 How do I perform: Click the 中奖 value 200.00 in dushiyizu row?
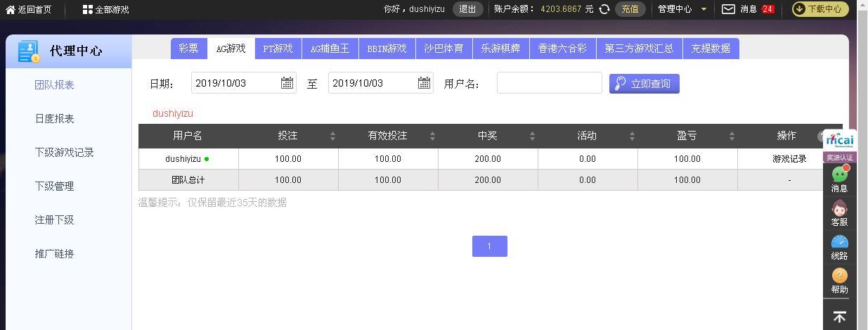pyautogui.click(x=488, y=159)
